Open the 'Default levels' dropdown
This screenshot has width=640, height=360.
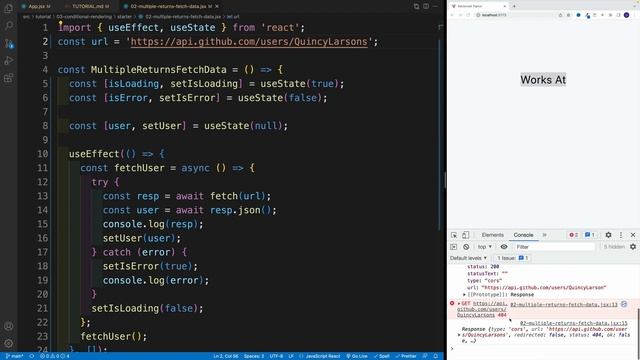point(468,258)
